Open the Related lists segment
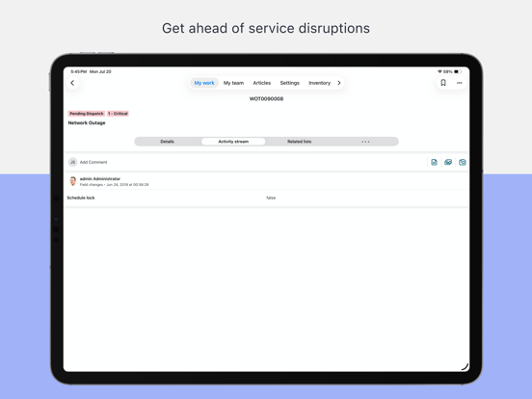 pyautogui.click(x=299, y=142)
